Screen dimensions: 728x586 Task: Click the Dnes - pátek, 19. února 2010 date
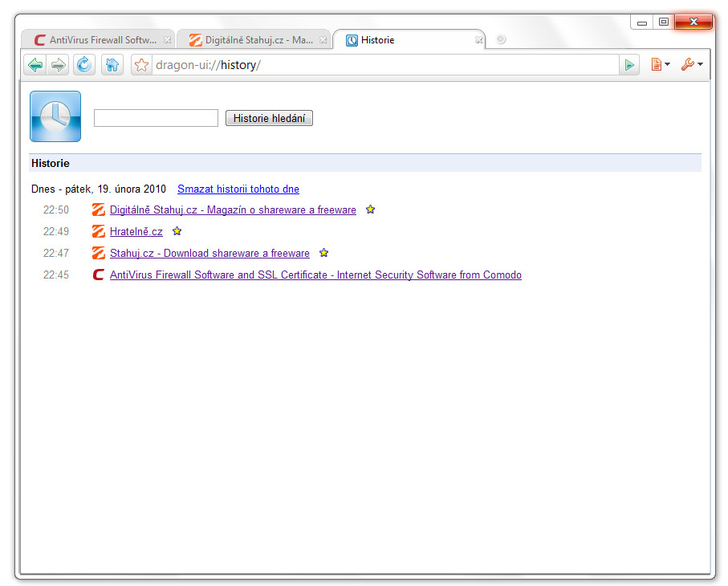(99, 189)
